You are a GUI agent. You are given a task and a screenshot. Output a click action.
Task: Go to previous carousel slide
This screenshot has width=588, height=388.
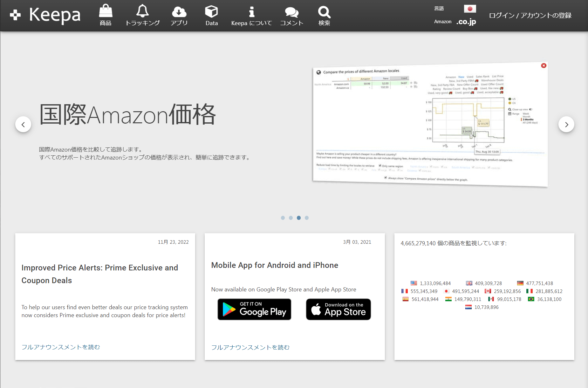[23, 124]
